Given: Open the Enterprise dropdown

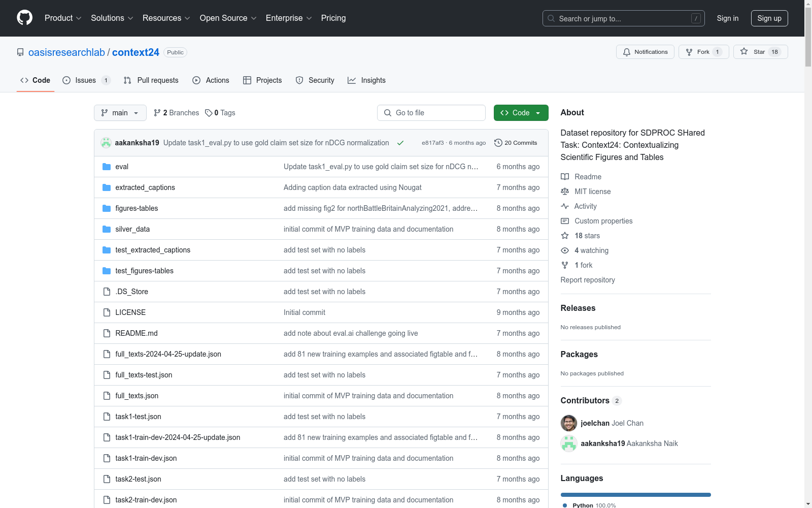Looking at the screenshot, I should [289, 18].
